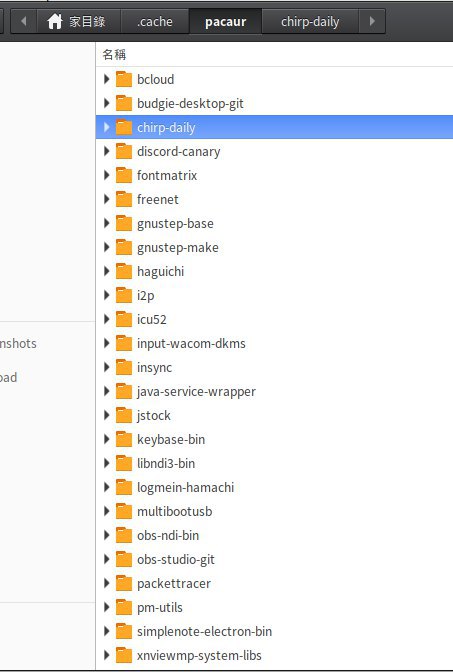
Task: Move path bar right with arrow
Action: (x=372, y=21)
